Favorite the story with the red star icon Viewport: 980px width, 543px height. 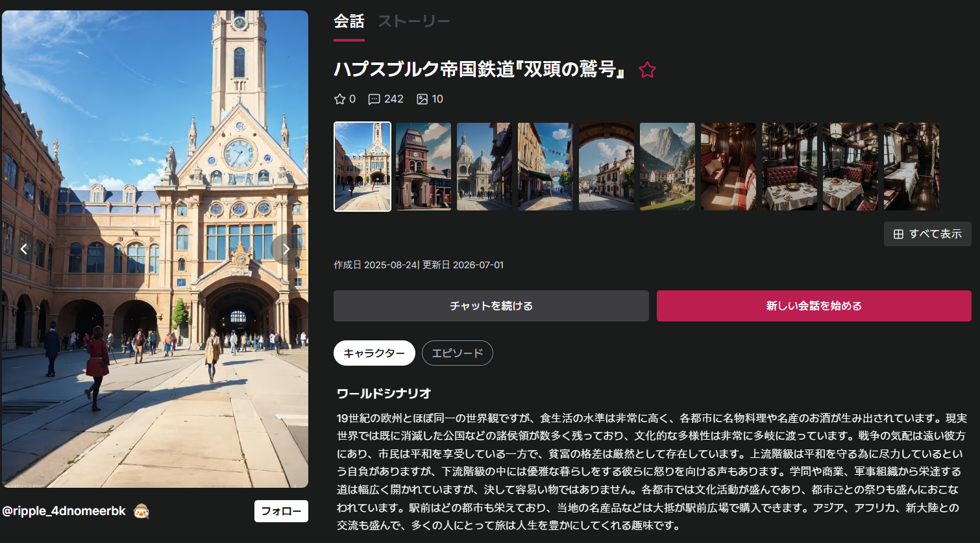[x=647, y=70]
